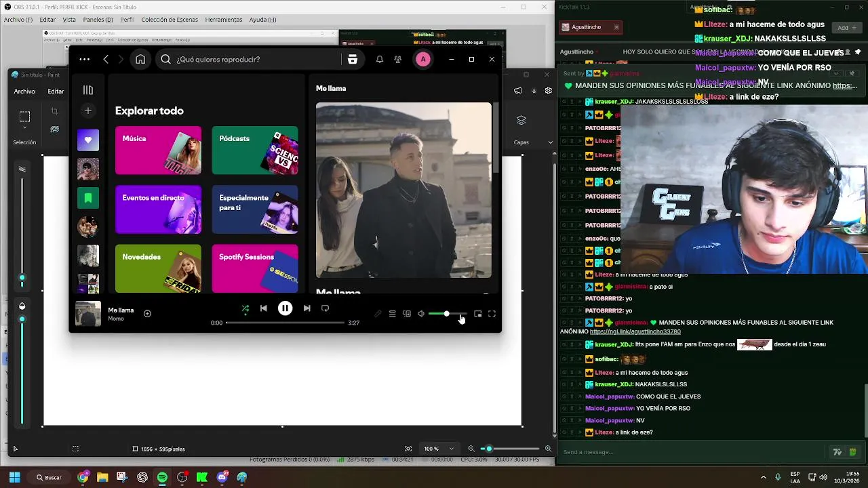The height and width of the screenshot is (488, 868).
Task: Click the Browse icon in Spotify search bar
Action: coord(353,59)
